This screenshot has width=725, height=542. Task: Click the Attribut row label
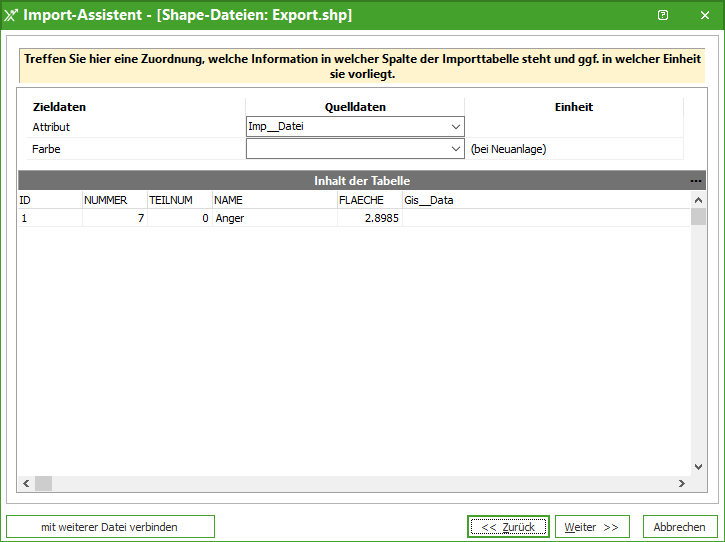(51, 127)
